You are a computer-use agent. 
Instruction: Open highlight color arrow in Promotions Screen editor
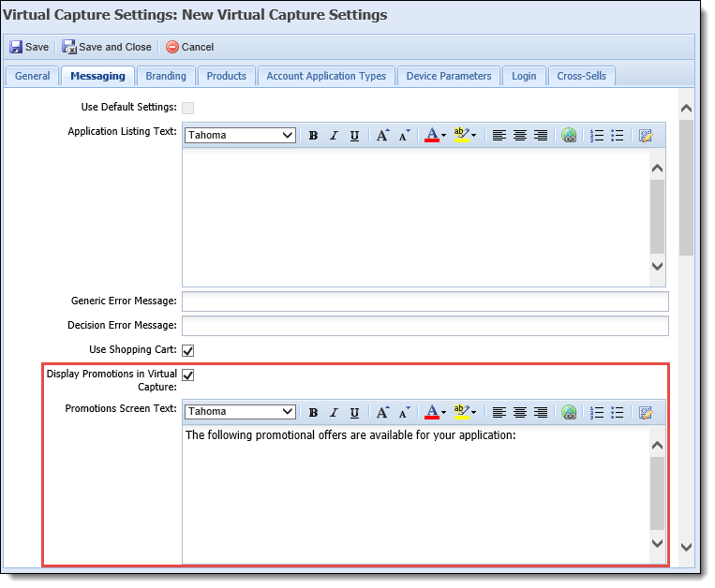tap(474, 412)
